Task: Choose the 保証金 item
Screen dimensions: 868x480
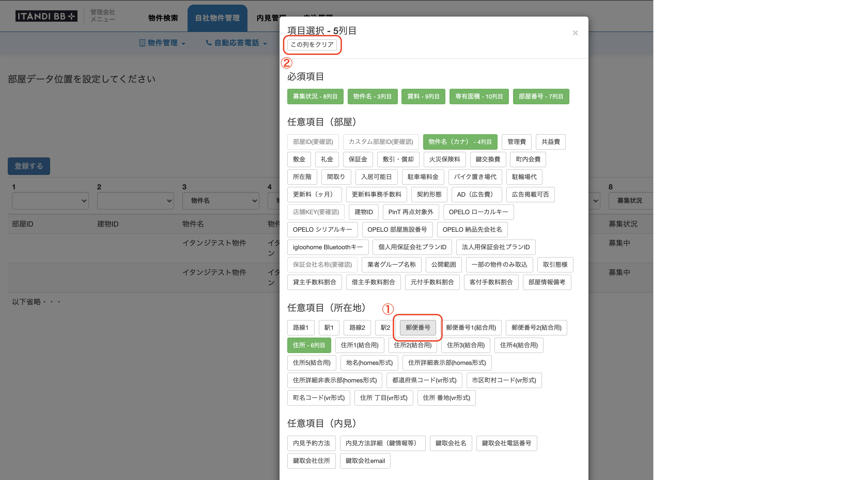Action: point(358,159)
